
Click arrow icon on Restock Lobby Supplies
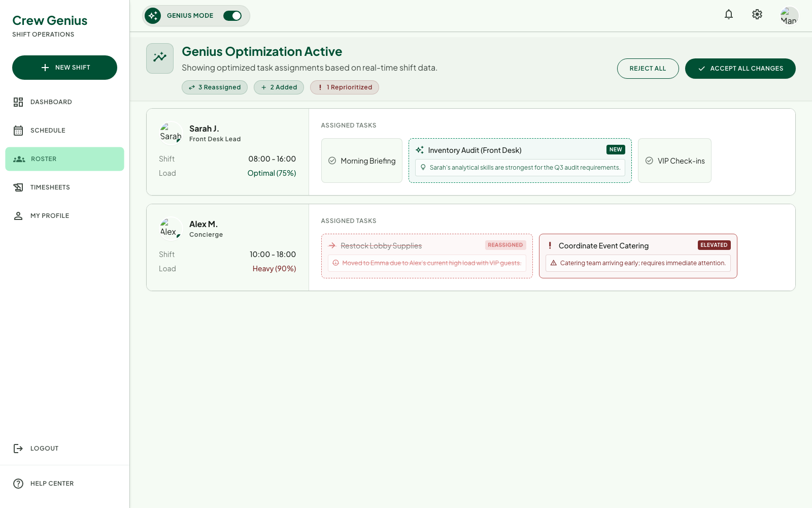point(332,245)
